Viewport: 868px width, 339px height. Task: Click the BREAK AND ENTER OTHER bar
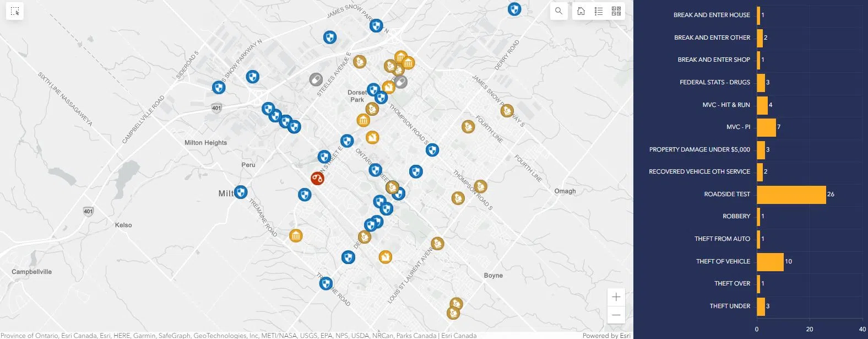coord(759,38)
